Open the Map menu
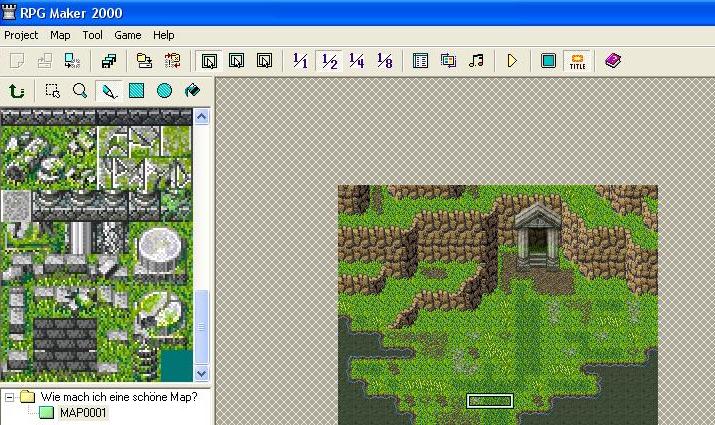715x425 pixels. [60, 35]
